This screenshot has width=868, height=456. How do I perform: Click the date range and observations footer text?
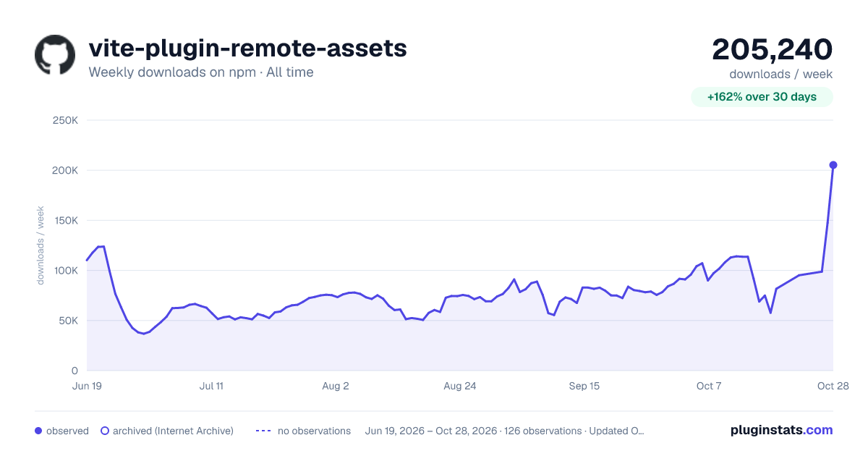(505, 431)
